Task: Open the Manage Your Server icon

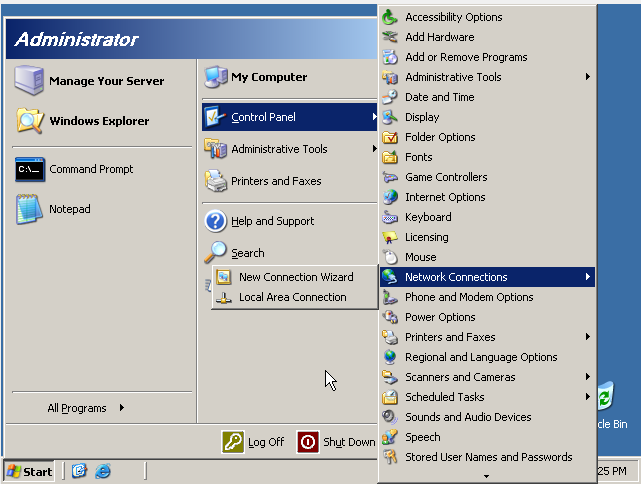Action: (x=29, y=80)
